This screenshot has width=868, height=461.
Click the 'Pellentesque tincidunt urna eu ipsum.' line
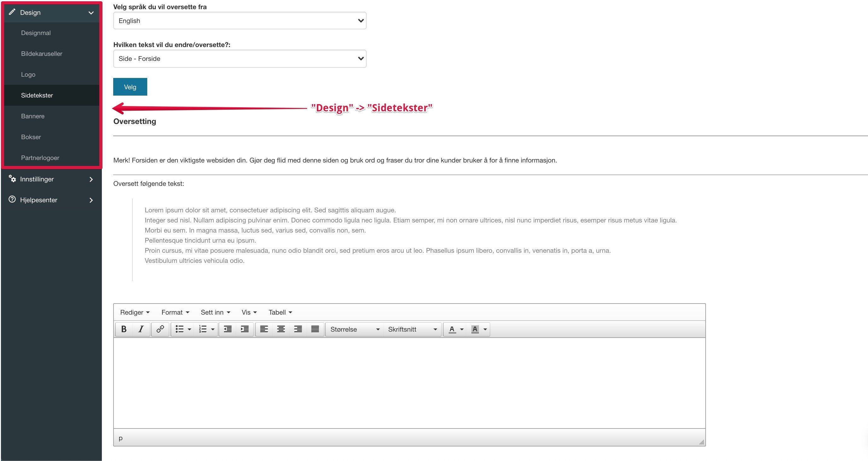[x=200, y=240]
